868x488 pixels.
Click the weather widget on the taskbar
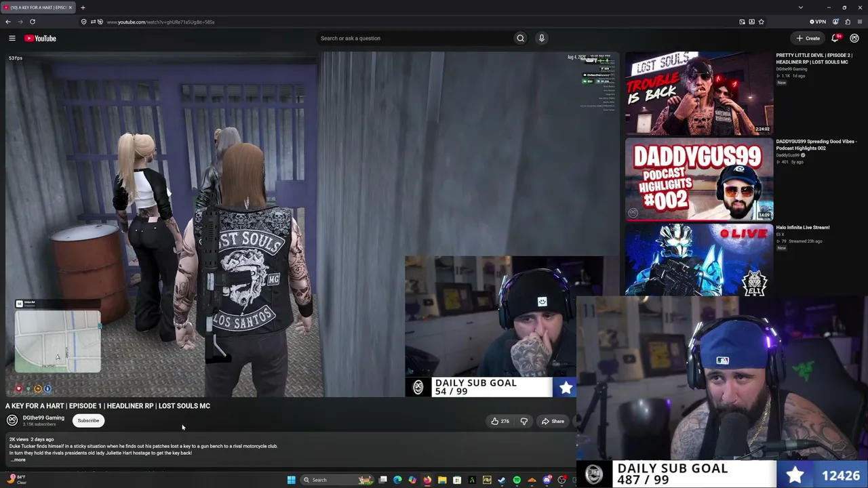[16, 480]
